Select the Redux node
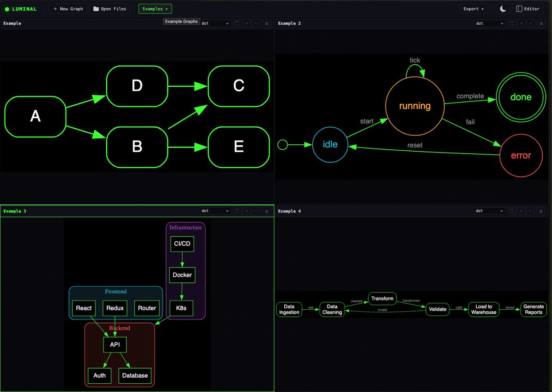The width and height of the screenshot is (552, 392). pos(115,308)
